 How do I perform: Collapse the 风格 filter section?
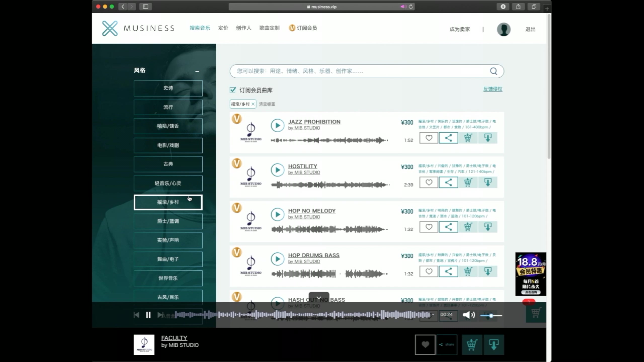197,71
